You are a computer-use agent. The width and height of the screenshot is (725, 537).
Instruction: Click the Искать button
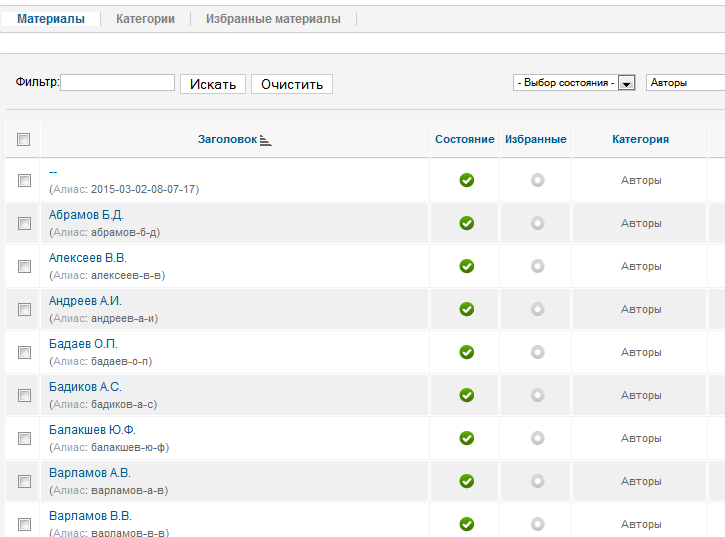(213, 84)
